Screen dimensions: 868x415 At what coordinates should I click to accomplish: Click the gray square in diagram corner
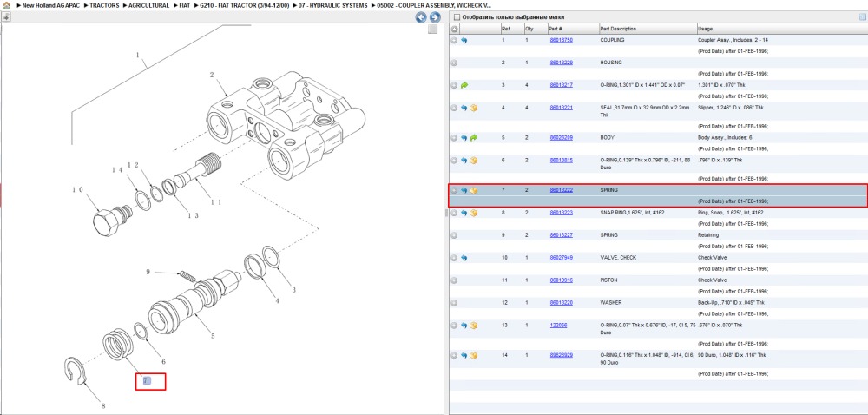(x=433, y=30)
